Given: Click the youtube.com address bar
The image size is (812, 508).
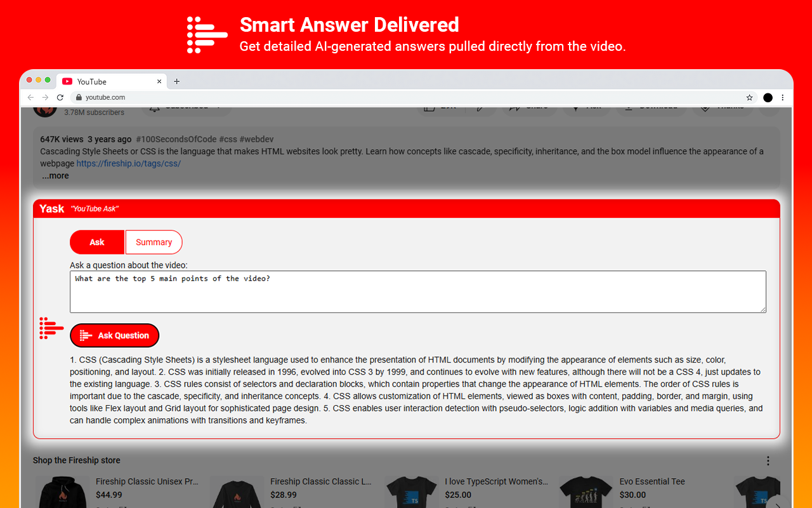Looking at the screenshot, I should coord(406,98).
